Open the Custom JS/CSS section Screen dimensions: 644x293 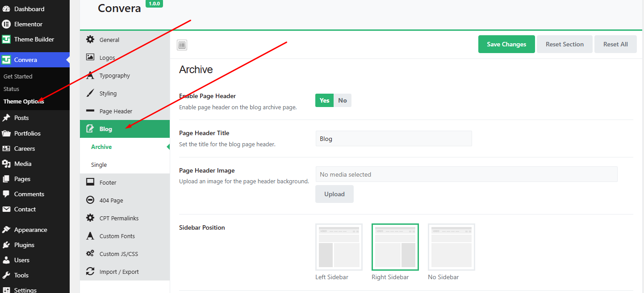tap(125, 254)
